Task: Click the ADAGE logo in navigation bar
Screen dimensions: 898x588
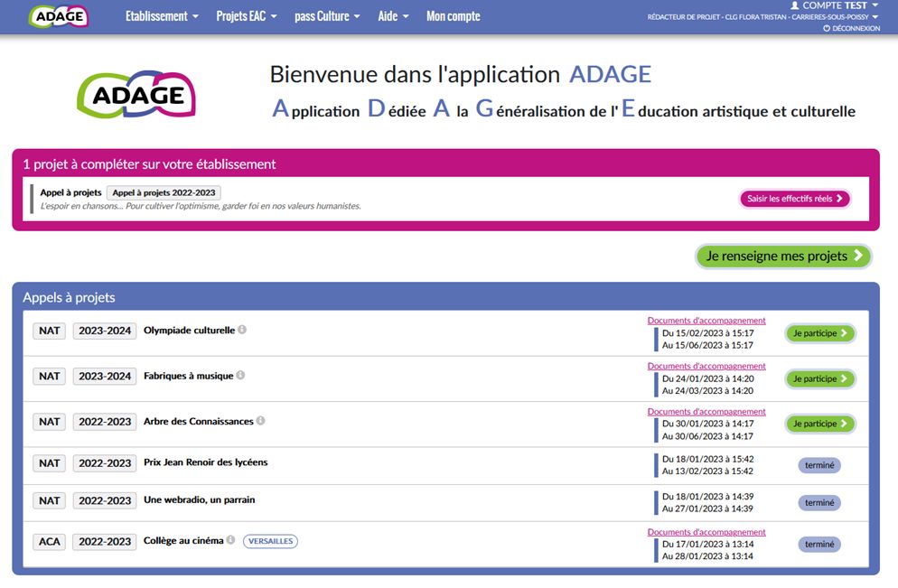Action: [x=59, y=16]
